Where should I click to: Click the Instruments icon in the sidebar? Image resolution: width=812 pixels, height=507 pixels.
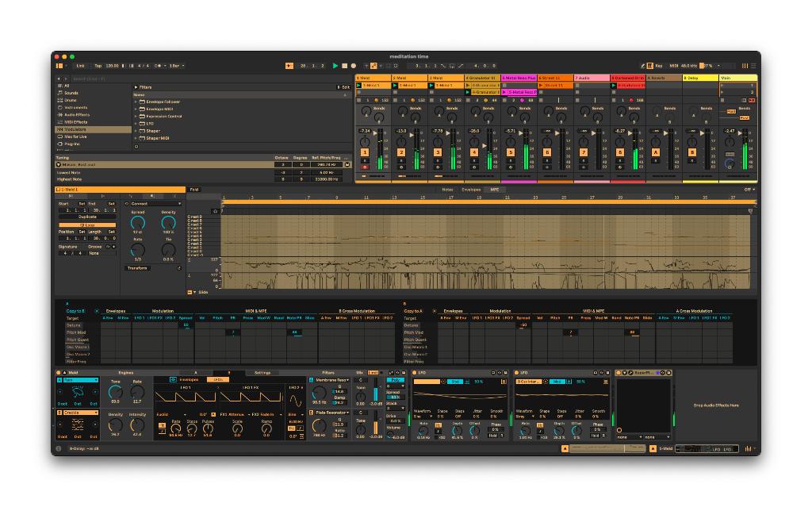(x=62, y=108)
